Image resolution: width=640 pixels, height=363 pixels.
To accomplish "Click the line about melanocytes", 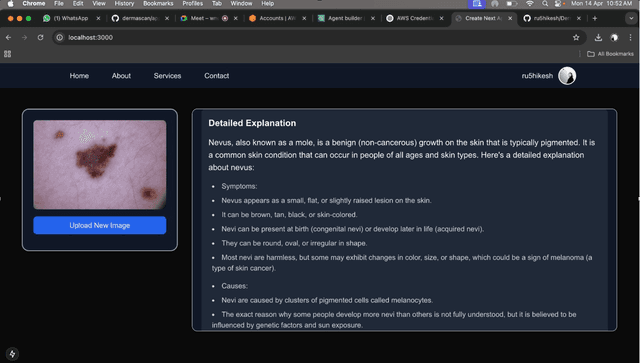I will (x=327, y=300).
